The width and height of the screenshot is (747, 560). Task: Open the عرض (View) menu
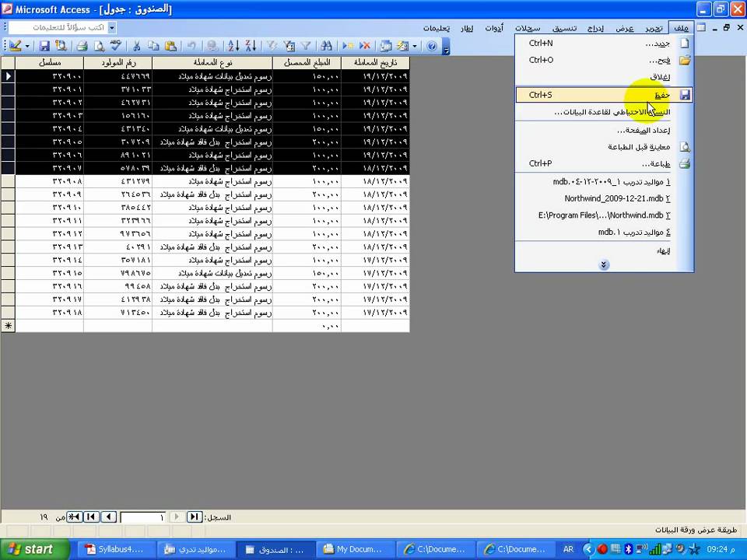625,28
